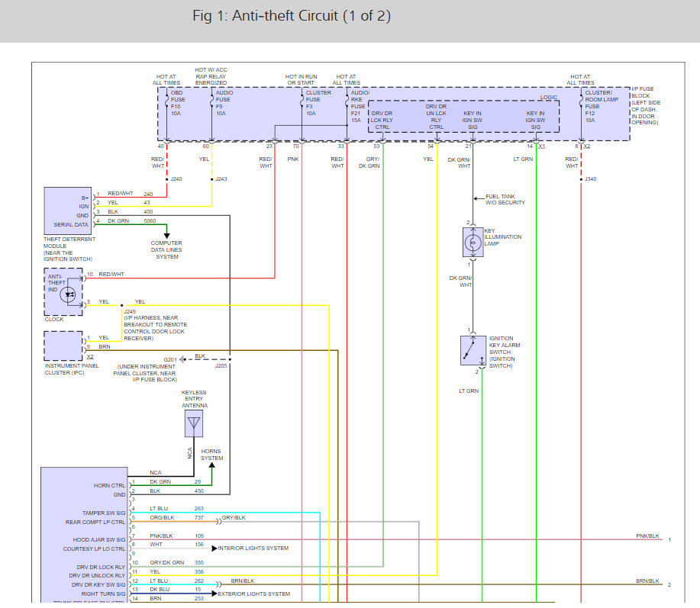Click the arrowhead pointing to Computer Data Lines System
The width and height of the screenshot is (700, 608).
coord(166,236)
